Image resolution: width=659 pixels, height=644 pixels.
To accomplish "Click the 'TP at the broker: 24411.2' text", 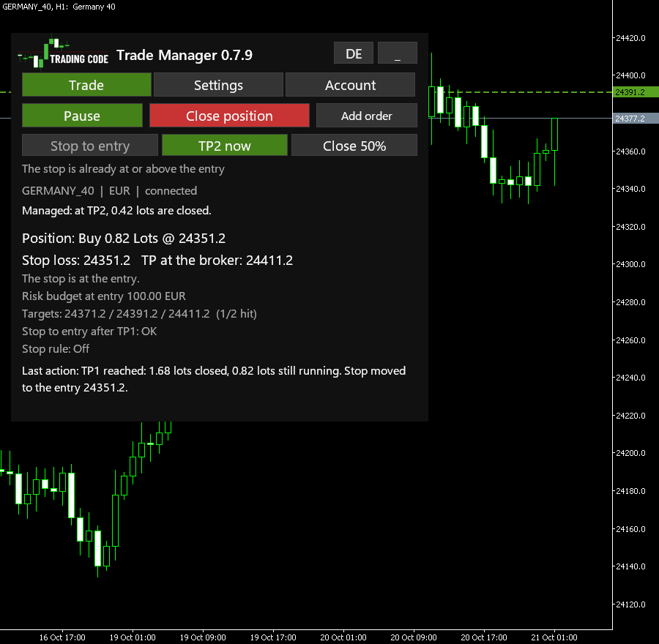I will point(217,260).
